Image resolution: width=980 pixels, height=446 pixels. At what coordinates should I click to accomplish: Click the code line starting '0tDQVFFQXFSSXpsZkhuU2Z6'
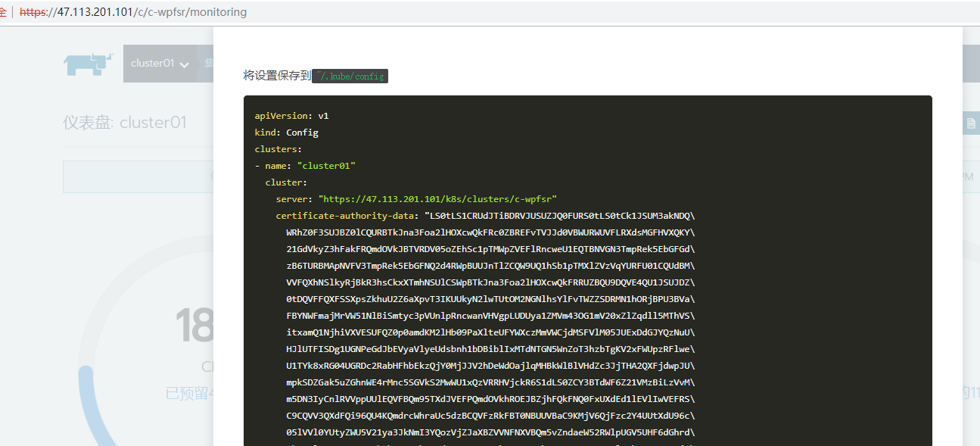(490, 299)
